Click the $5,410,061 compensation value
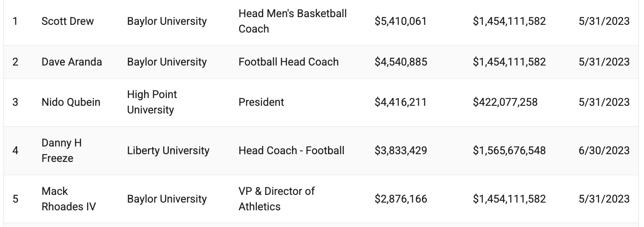The width and height of the screenshot is (644, 227). 400,21
